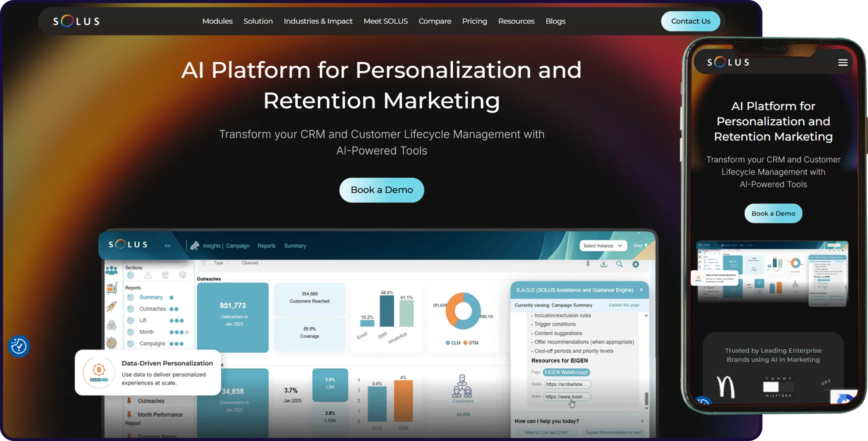868x441 pixels.
Task: Open the Industries & Impact menu
Action: pyautogui.click(x=318, y=21)
